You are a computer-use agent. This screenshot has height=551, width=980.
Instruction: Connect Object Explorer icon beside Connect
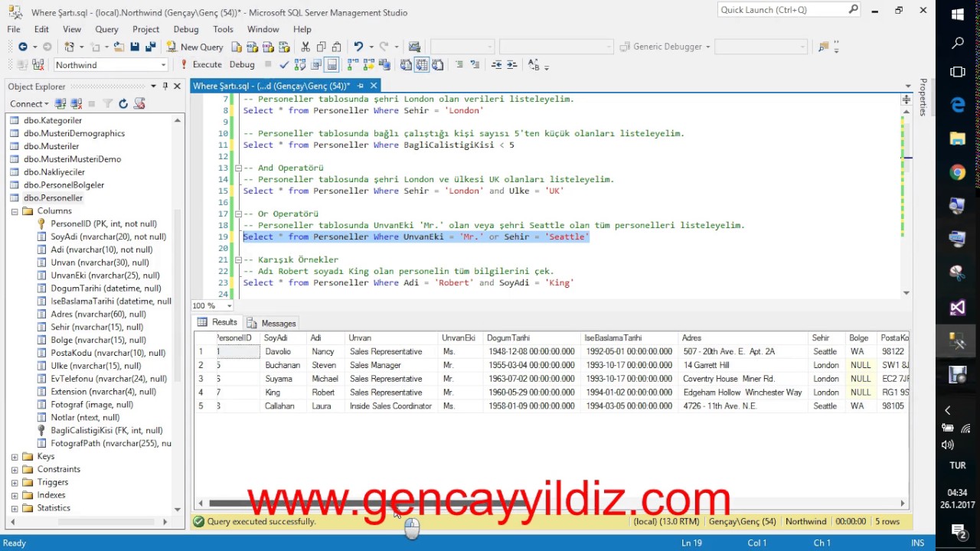coord(62,103)
